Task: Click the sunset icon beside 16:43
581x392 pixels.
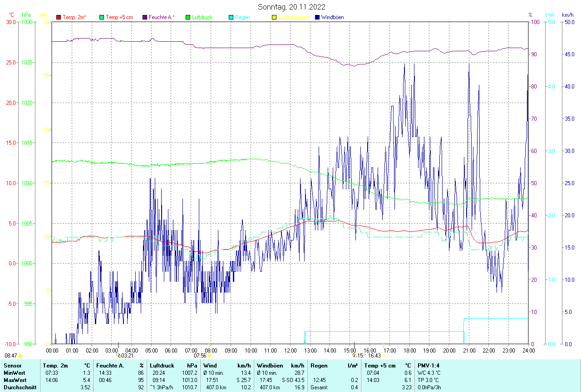Action: click(x=383, y=356)
